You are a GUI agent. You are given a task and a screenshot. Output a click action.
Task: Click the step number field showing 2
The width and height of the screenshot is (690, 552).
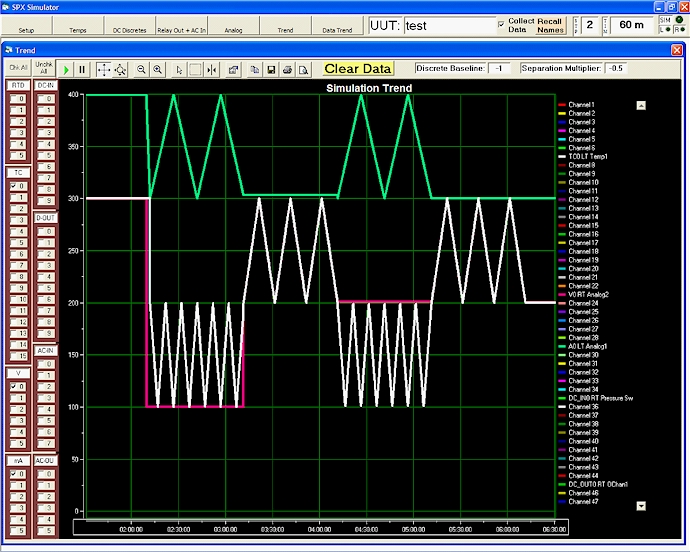point(590,25)
